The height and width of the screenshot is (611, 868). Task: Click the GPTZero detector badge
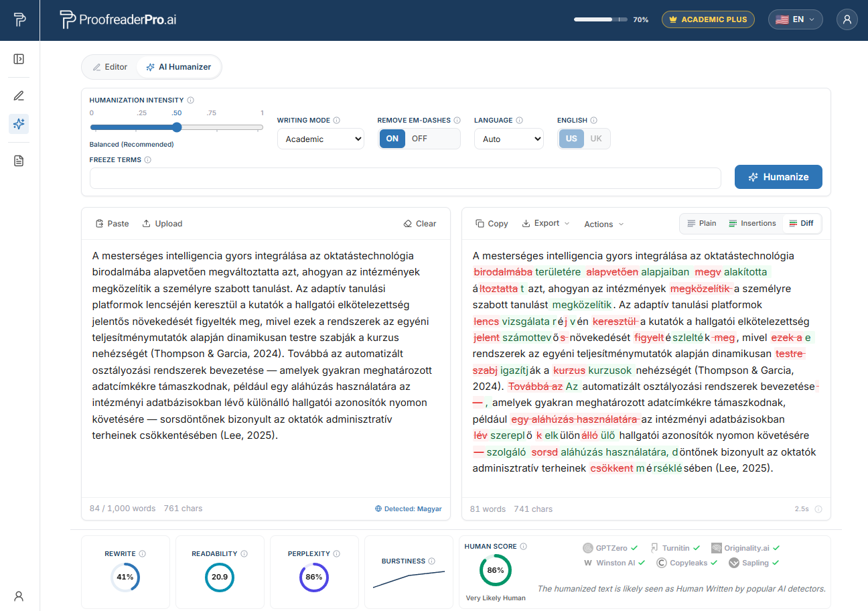pyautogui.click(x=610, y=548)
